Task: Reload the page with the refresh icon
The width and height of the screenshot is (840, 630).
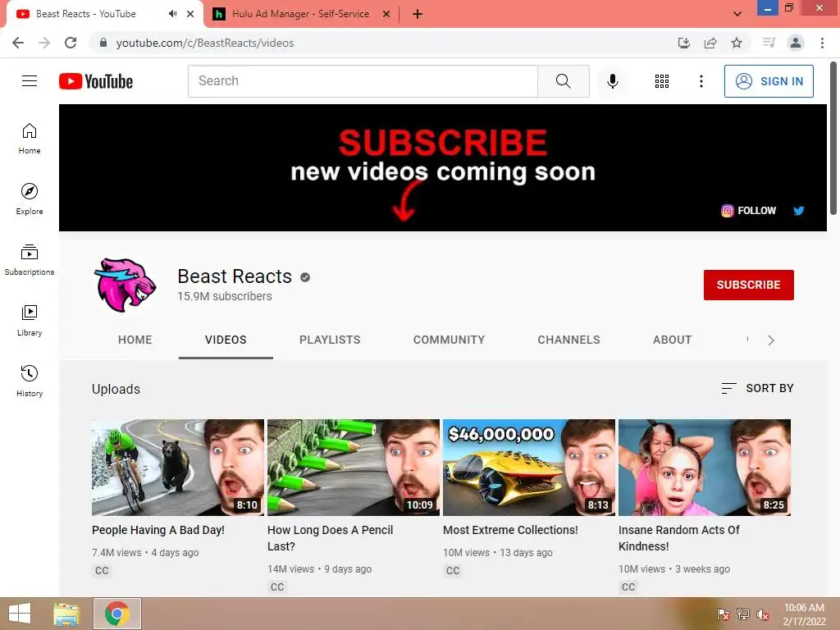Action: point(71,43)
